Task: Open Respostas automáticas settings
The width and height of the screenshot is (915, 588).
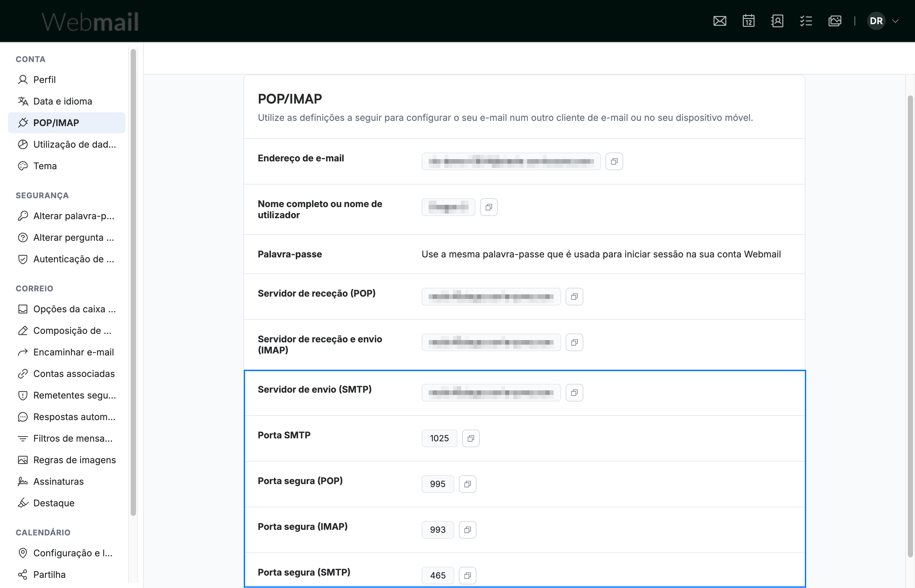Action: pos(66,417)
